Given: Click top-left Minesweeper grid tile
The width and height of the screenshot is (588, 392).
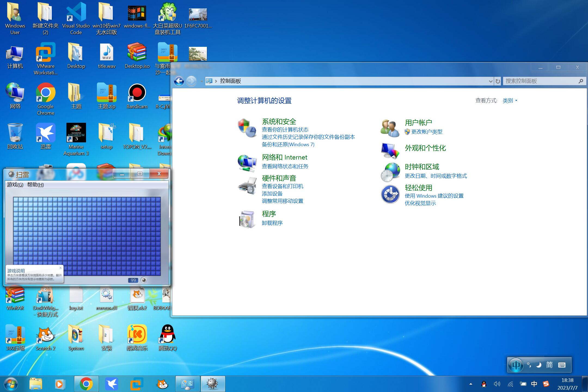Looking at the screenshot, I should (16, 199).
